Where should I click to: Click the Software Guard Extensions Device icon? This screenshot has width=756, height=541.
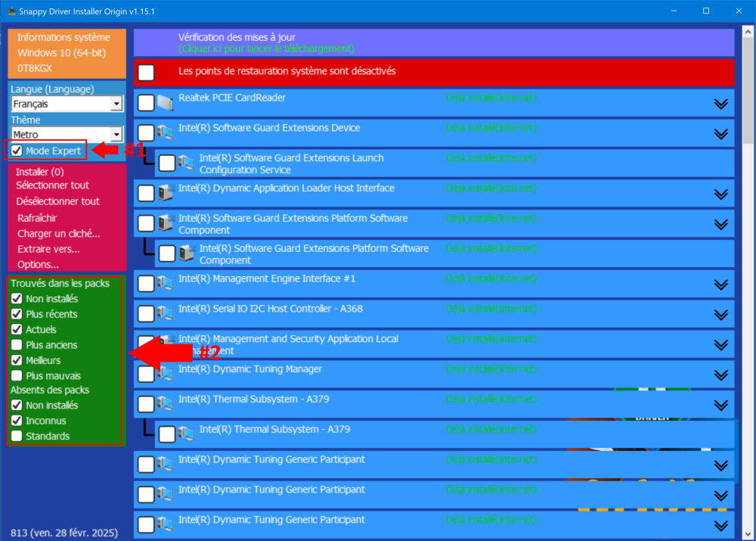[x=166, y=132]
